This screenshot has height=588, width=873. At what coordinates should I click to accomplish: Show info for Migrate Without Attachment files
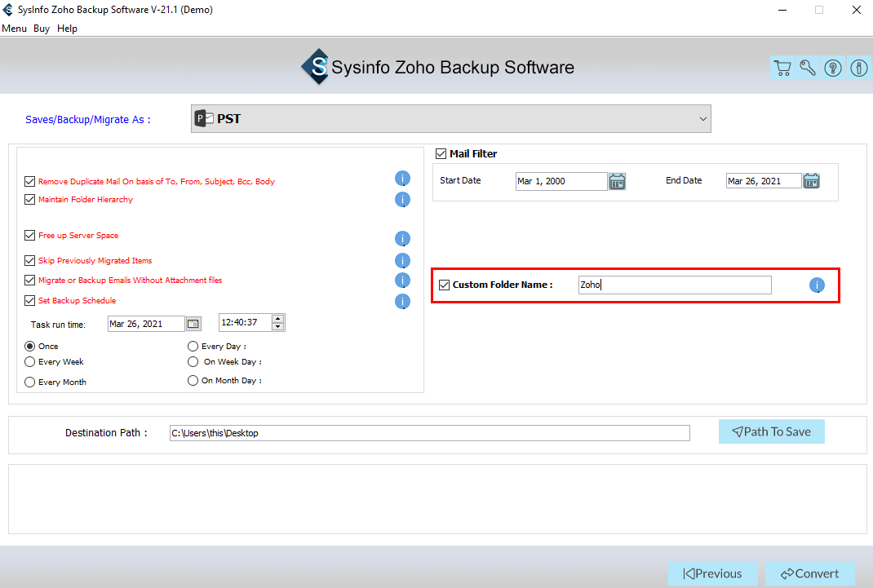(402, 281)
